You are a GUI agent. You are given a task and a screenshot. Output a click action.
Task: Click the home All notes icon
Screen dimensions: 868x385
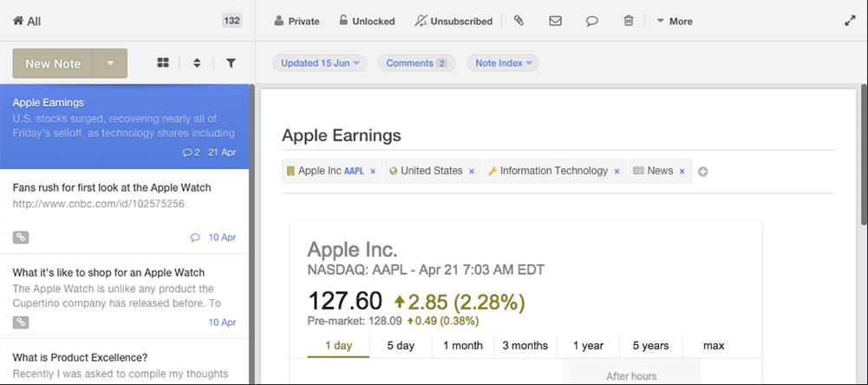pyautogui.click(x=18, y=21)
